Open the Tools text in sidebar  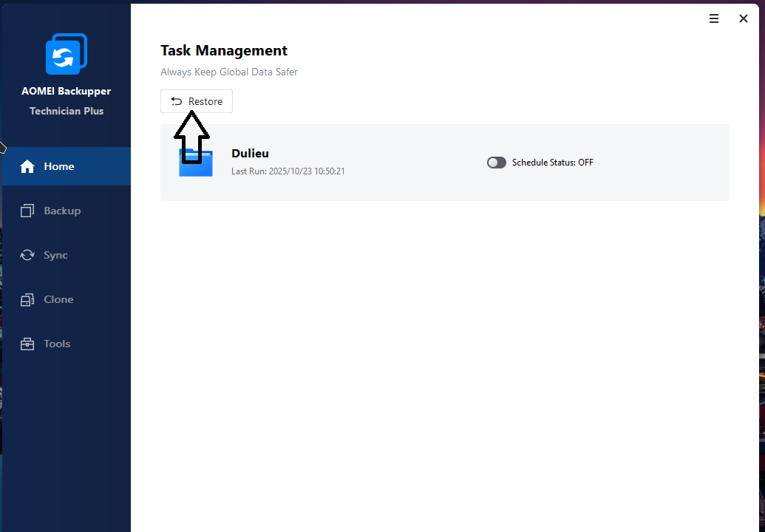(x=57, y=344)
